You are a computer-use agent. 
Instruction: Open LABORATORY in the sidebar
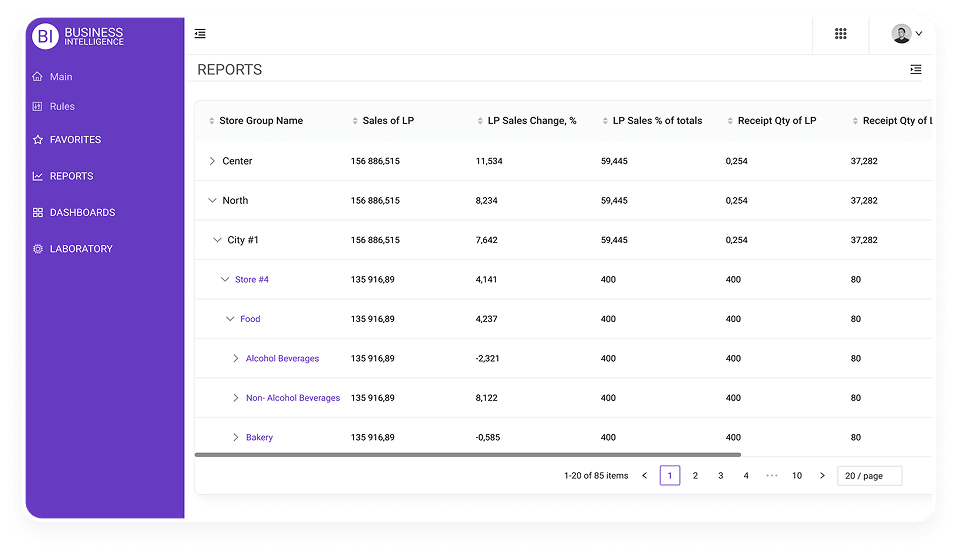click(x=81, y=249)
